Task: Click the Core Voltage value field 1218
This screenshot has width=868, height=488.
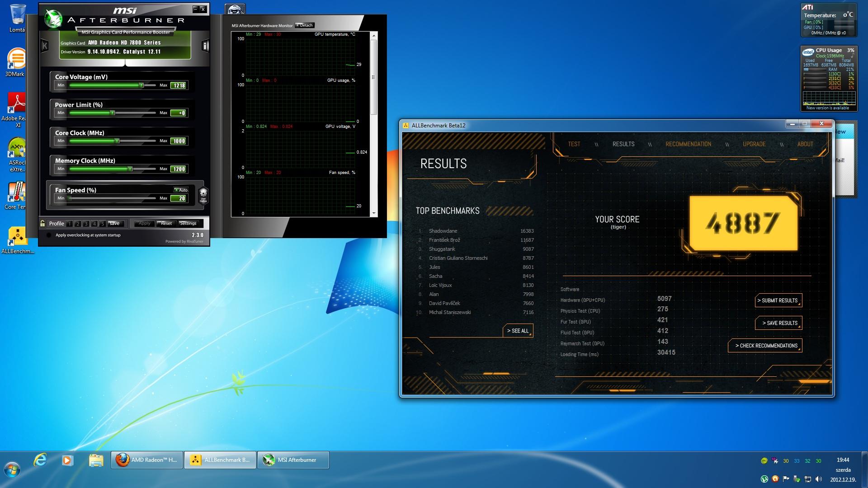Action: tap(179, 85)
